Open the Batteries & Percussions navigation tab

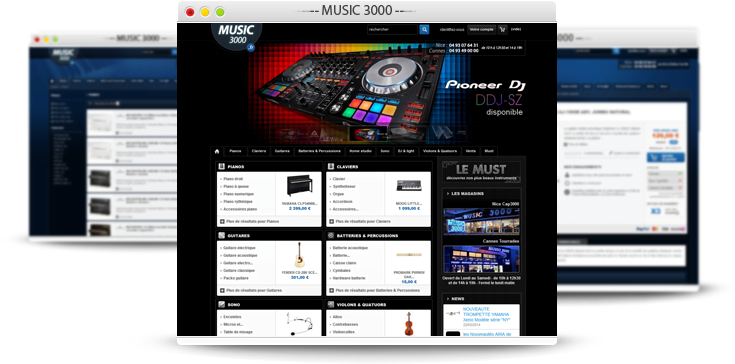click(320, 151)
